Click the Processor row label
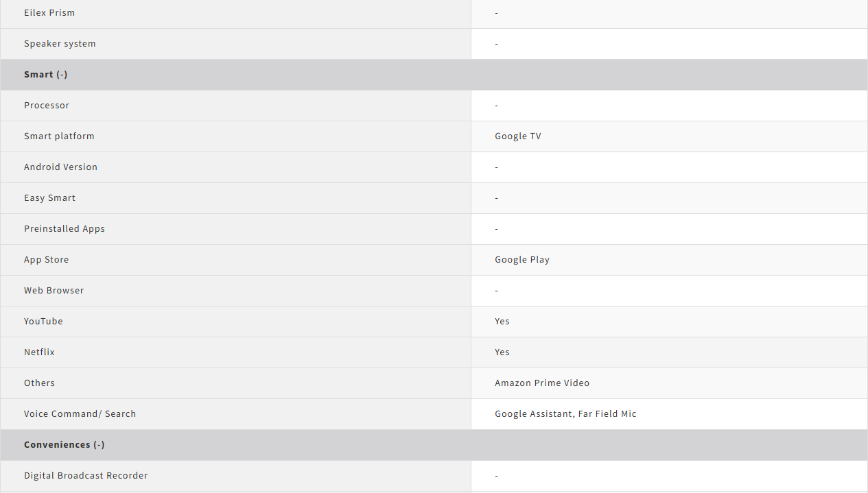Screen dimensions: 868x493 tap(47, 106)
